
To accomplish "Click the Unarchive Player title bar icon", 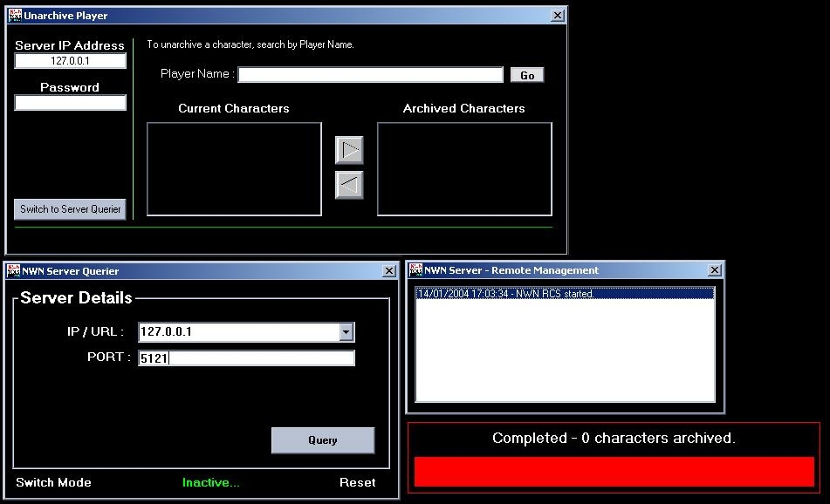I will [15, 16].
